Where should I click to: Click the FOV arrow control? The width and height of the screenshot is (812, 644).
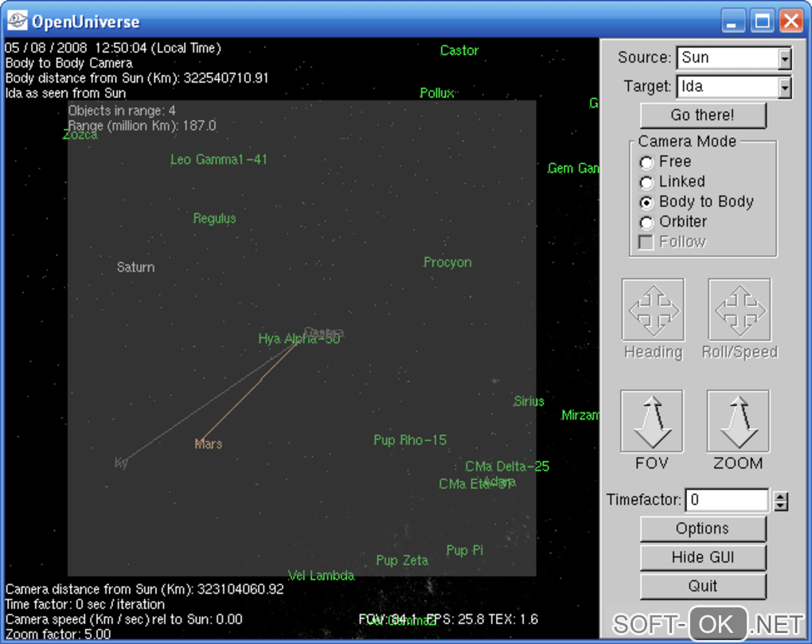click(652, 421)
